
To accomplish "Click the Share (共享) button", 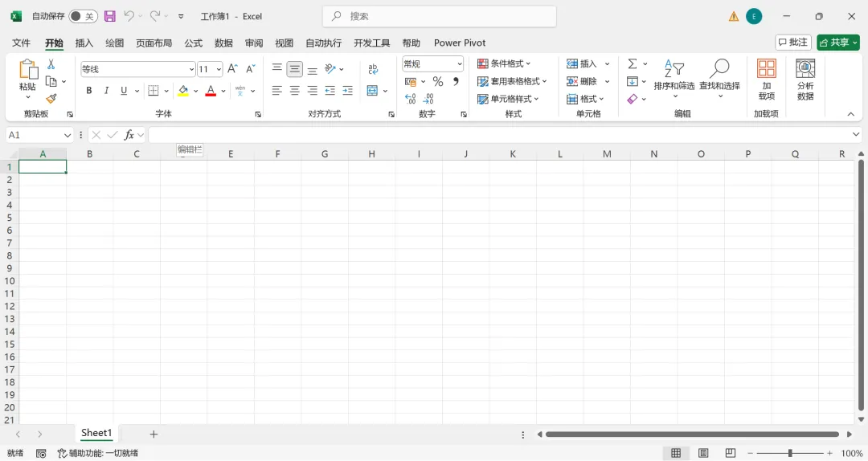I will (x=838, y=42).
